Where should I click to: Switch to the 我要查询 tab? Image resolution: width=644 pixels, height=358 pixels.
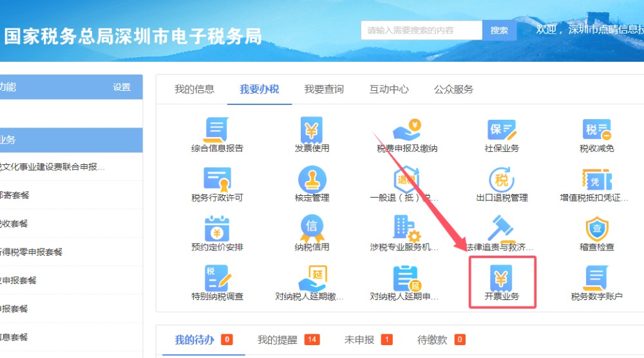point(324,89)
